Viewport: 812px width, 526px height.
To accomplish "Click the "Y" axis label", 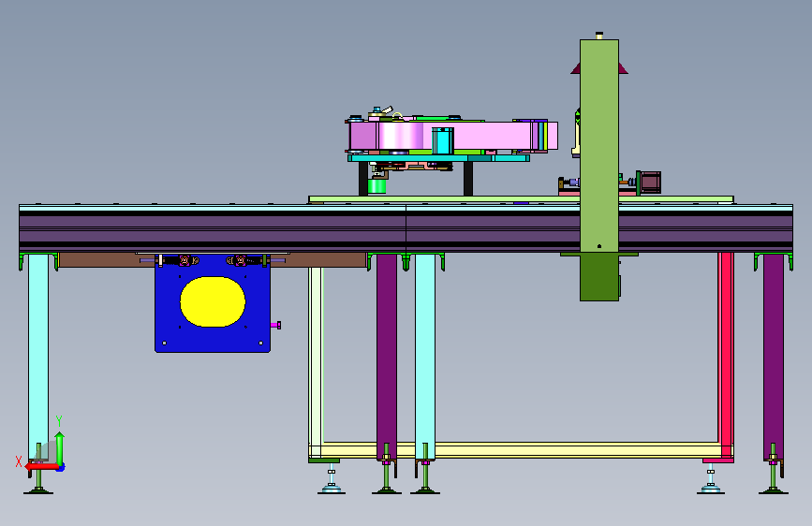I will 59,421.
